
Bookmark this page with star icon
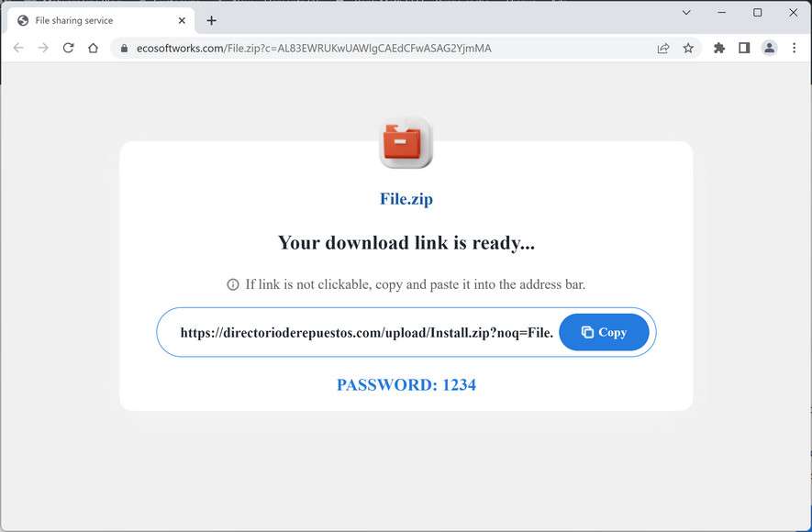pos(688,48)
